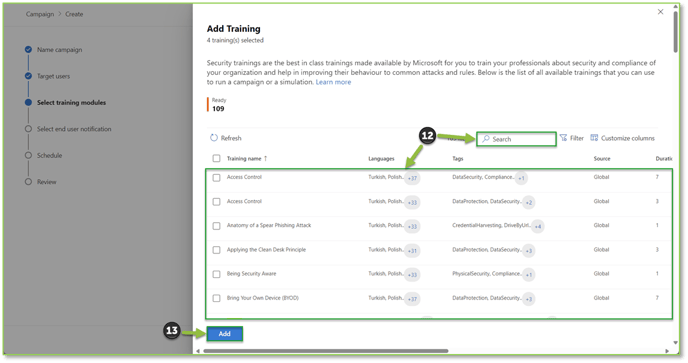Click the Schedule step circle
Image resolution: width=688 pixels, height=363 pixels.
[x=29, y=155]
